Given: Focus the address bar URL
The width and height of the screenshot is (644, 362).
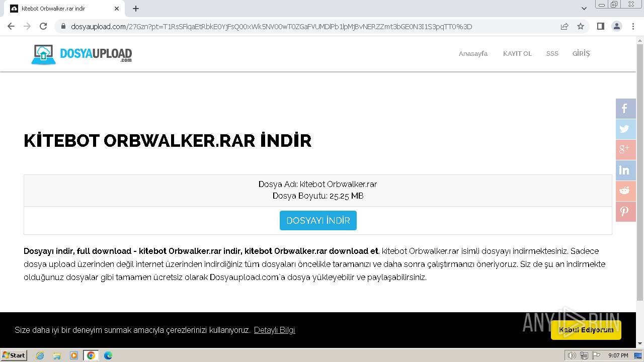Looking at the screenshot, I should pos(272,27).
